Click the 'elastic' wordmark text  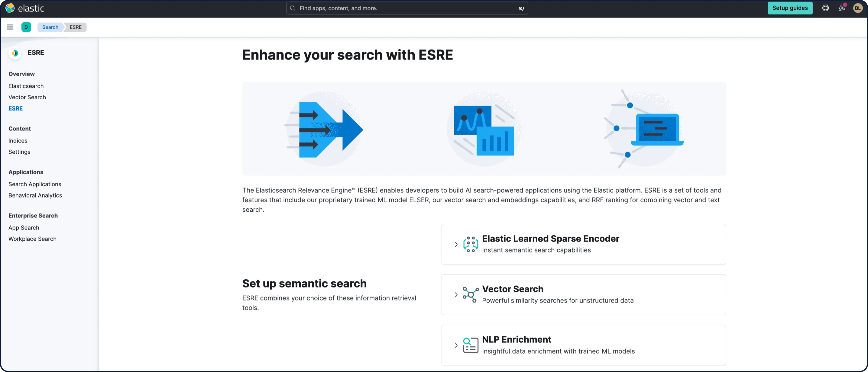[x=31, y=8]
